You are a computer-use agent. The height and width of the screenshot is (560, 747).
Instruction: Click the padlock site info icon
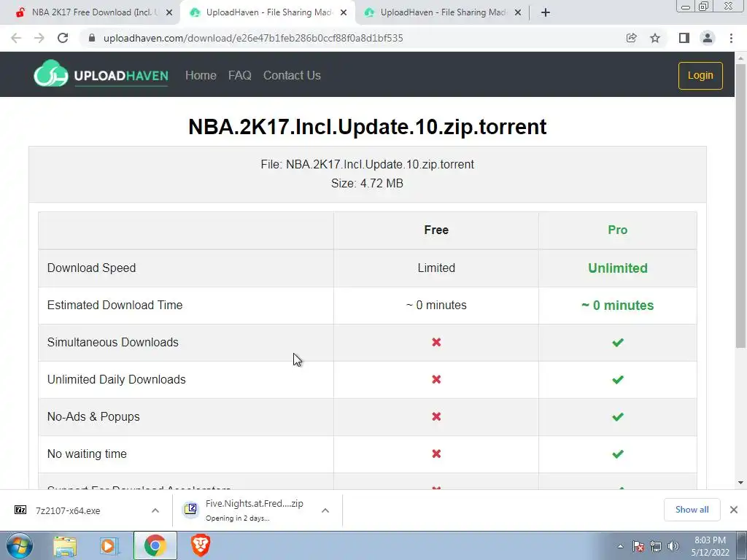coord(92,38)
